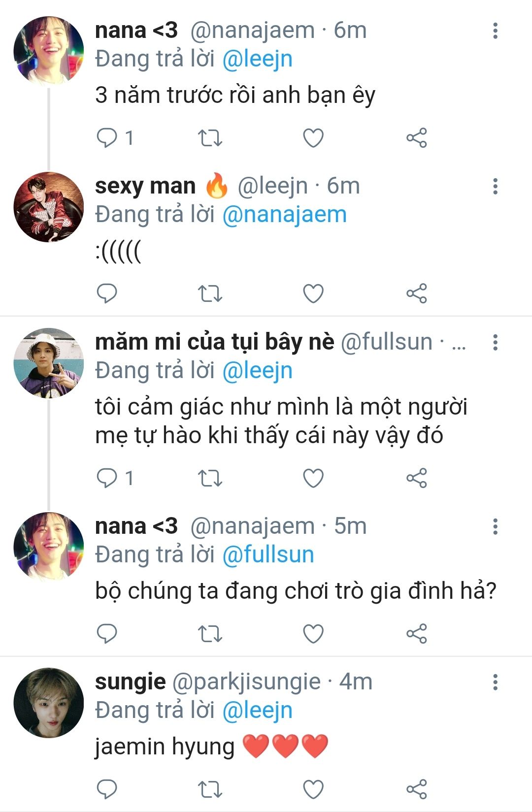Retweet nana's "3 năm trước" tweet
The width and height of the screenshot is (532, 812).
pos(210,138)
